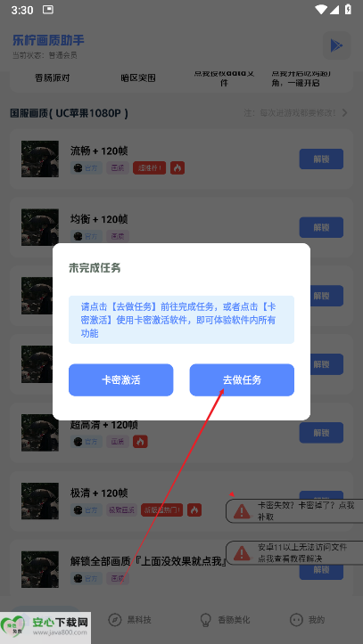Click the 去做任务 button in dialog
The width and height of the screenshot is (363, 644).
242,380
